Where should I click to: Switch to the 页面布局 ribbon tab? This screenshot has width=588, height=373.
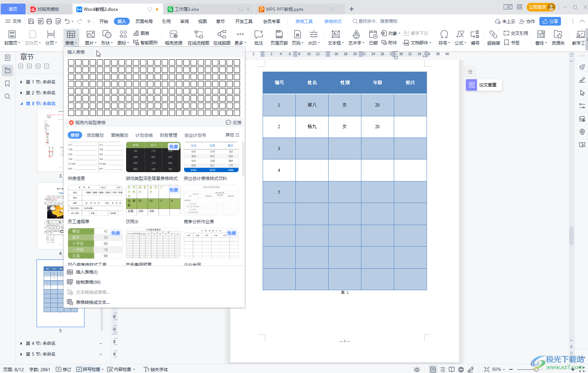click(144, 21)
